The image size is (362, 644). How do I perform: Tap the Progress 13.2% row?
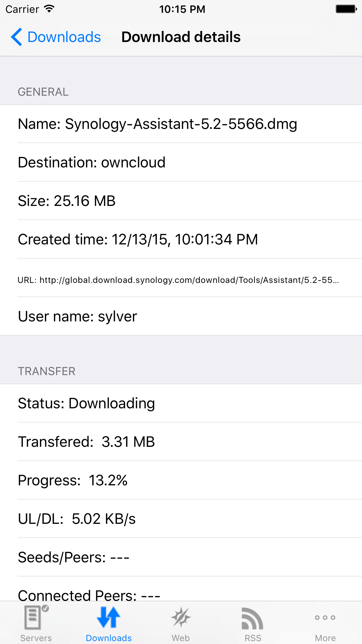click(x=73, y=480)
